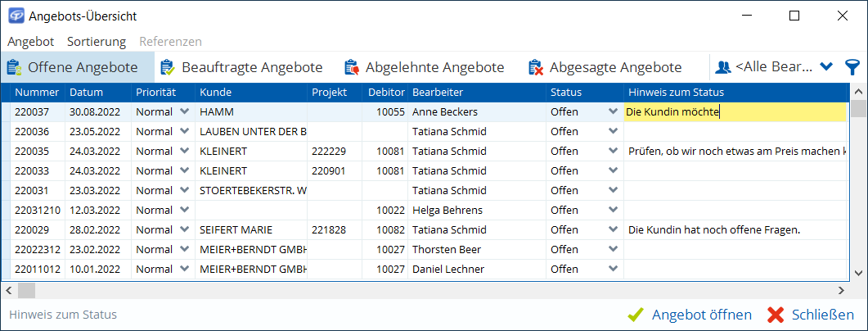
Task: Click the Beauftragte Angebote checkmark icon
Action: (x=168, y=67)
